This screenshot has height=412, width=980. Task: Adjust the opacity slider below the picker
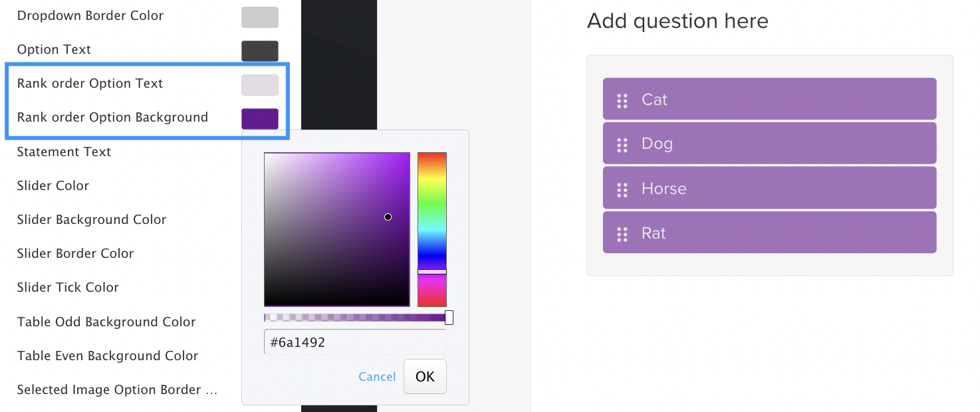(x=357, y=317)
